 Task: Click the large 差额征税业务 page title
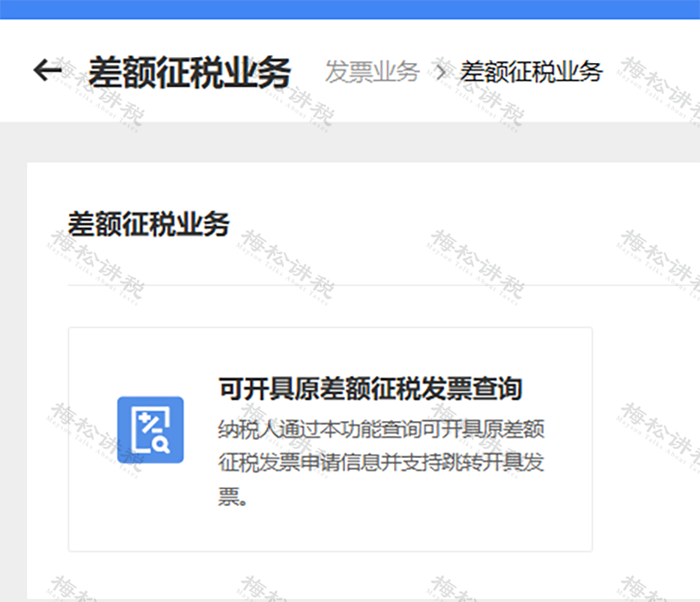tap(189, 72)
